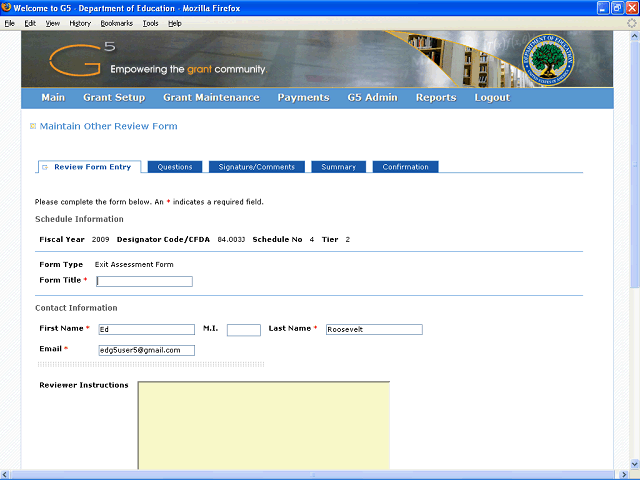The width and height of the screenshot is (640, 480).
Task: Click the Email field with edg5user5@gmail.com
Action: (147, 350)
